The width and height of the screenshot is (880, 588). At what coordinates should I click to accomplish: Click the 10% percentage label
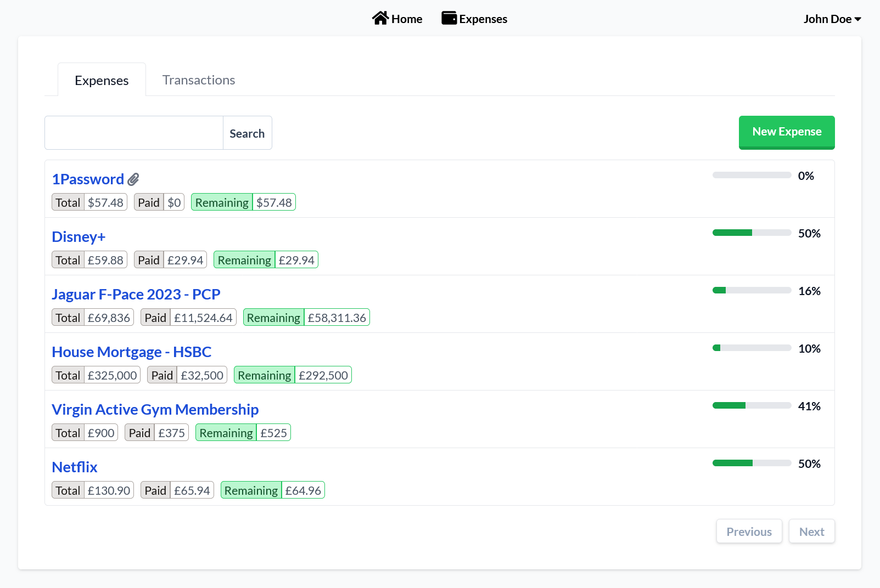click(809, 349)
